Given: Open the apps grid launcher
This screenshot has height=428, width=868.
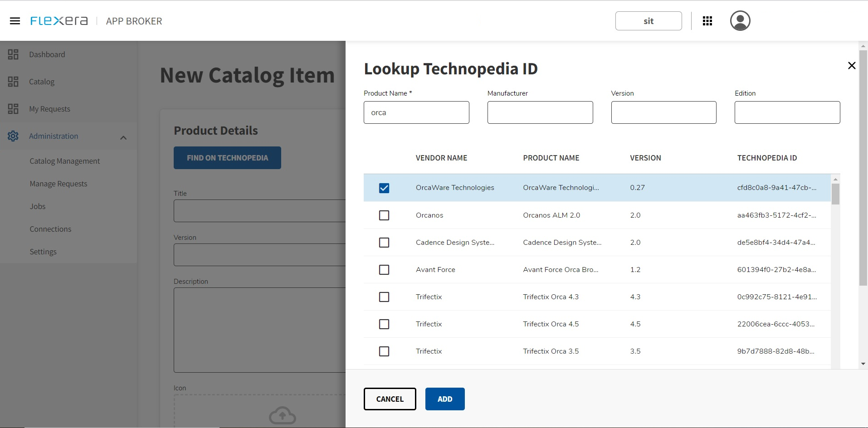Looking at the screenshot, I should click(707, 21).
